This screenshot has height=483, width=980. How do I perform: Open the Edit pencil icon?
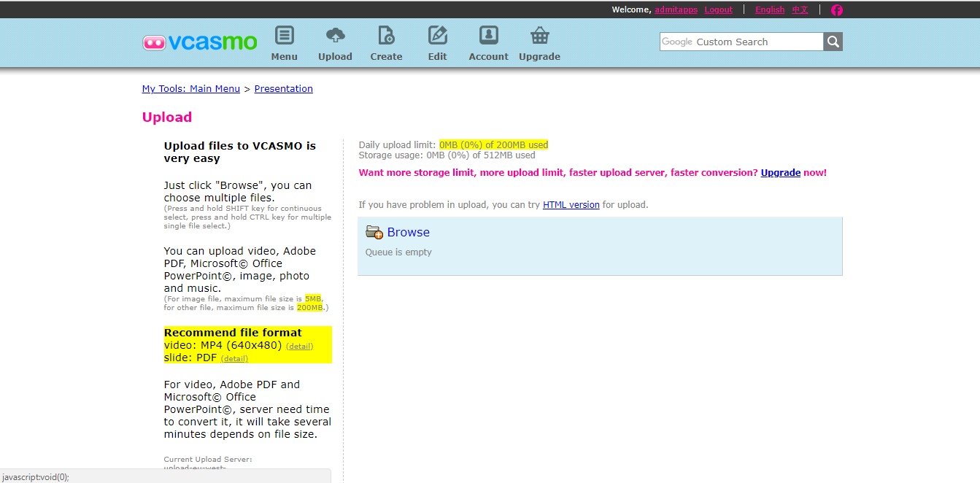[437, 36]
